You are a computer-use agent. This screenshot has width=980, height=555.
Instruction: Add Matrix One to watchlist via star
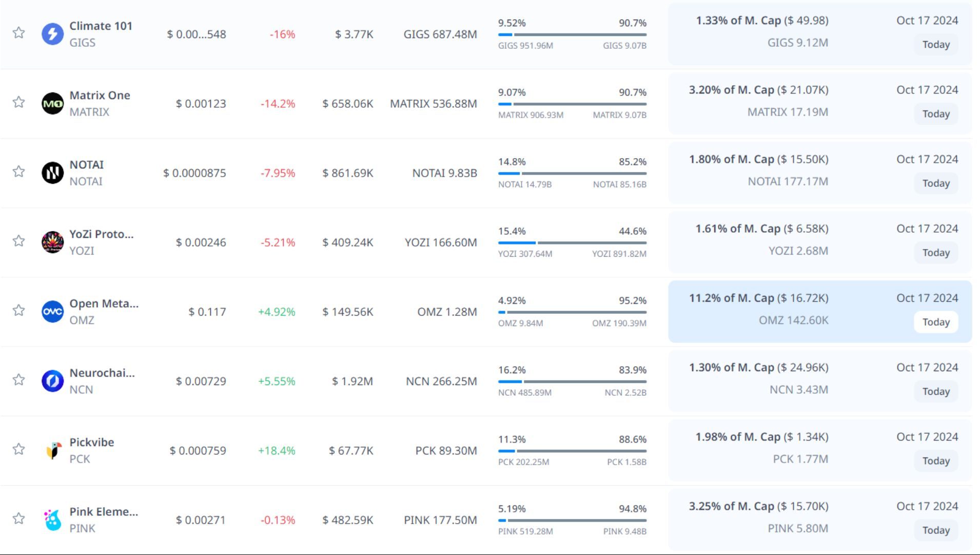(19, 102)
